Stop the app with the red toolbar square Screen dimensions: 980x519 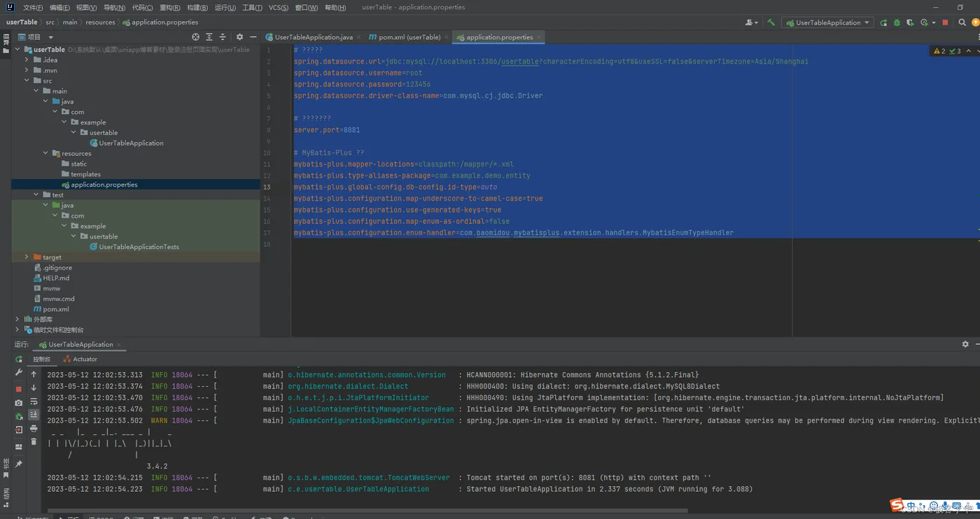tap(945, 22)
